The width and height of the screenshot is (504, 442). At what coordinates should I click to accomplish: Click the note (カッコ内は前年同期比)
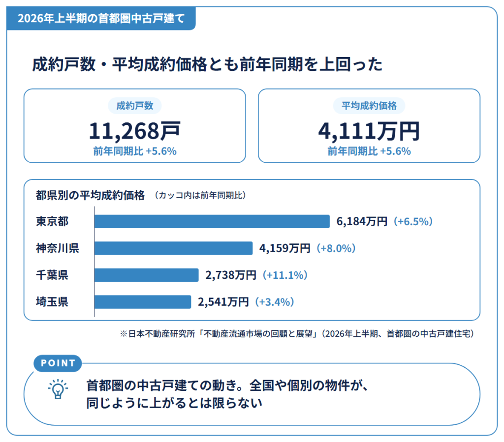[x=200, y=195]
